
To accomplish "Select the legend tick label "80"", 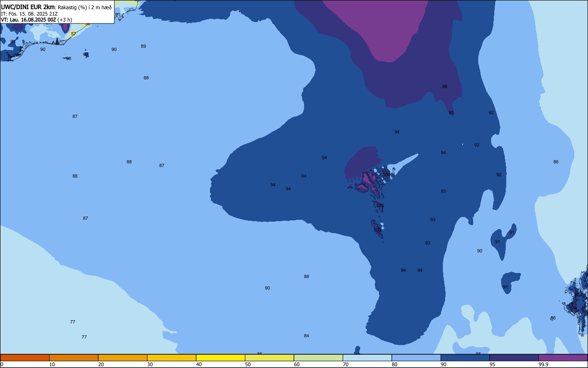I will coord(395,364).
